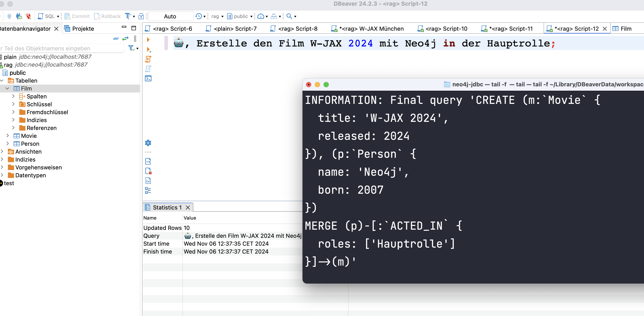Open the navigator view menu dots

[x=135, y=39]
